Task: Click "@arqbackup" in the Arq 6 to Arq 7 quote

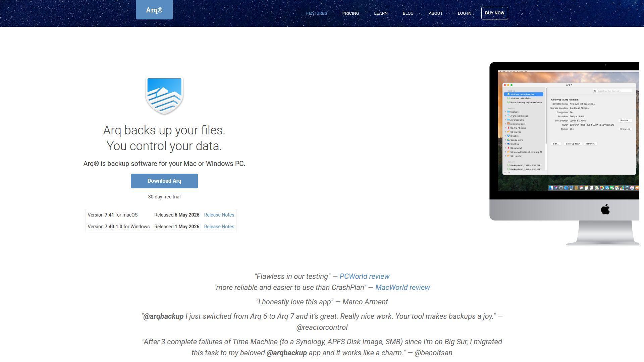Action: [163, 316]
